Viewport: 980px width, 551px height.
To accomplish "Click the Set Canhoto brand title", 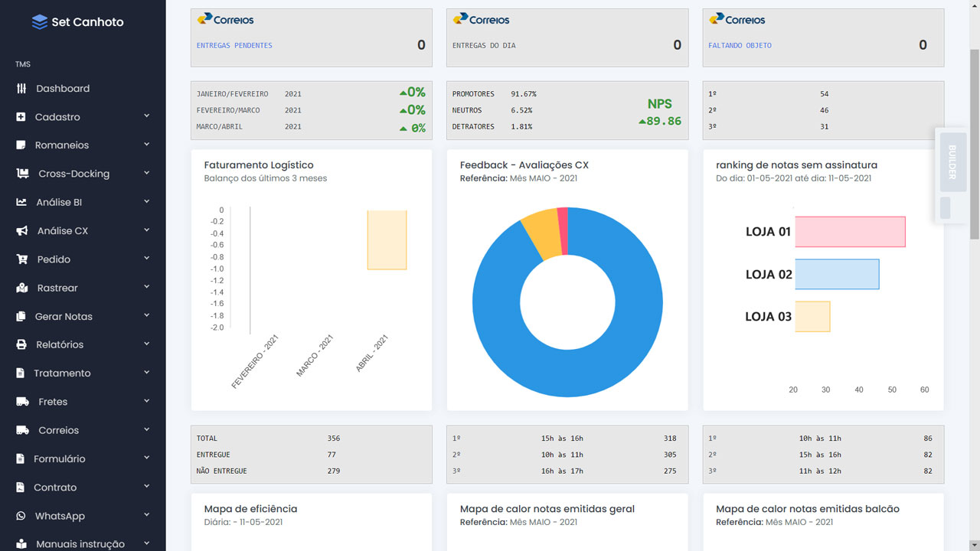I will [87, 22].
